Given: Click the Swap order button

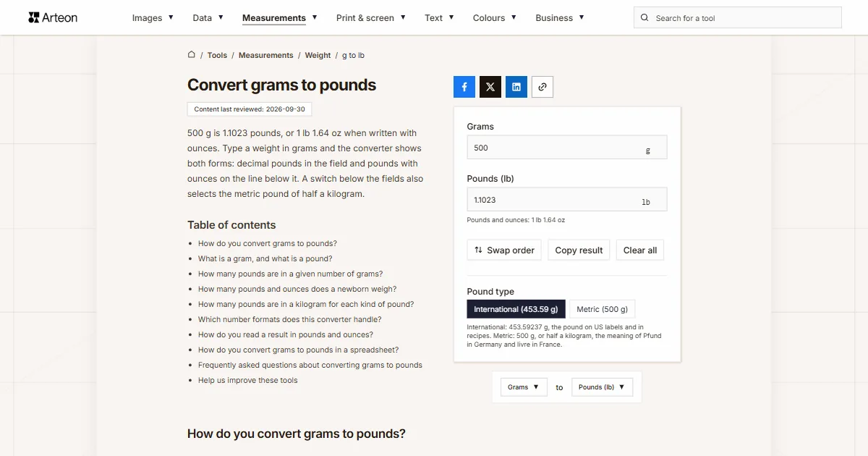Looking at the screenshot, I should [x=504, y=250].
